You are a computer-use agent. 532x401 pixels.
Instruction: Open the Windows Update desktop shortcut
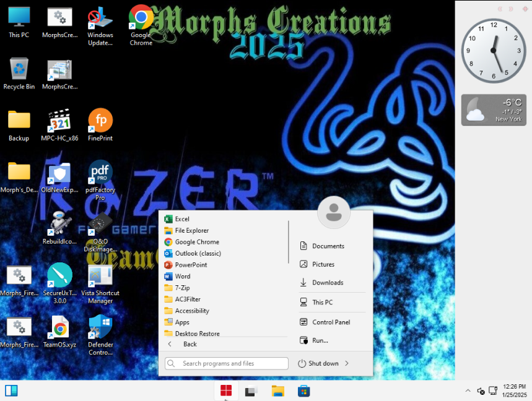100,27
